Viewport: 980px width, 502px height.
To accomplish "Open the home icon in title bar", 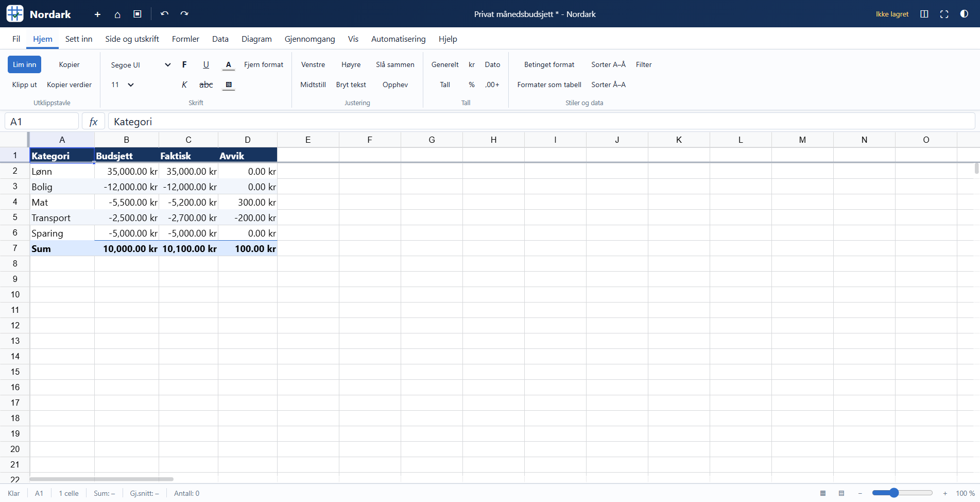I will click(x=117, y=14).
